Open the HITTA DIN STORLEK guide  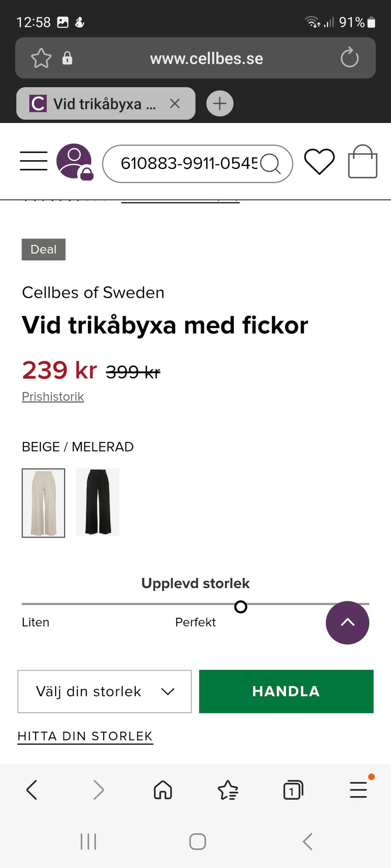click(85, 736)
